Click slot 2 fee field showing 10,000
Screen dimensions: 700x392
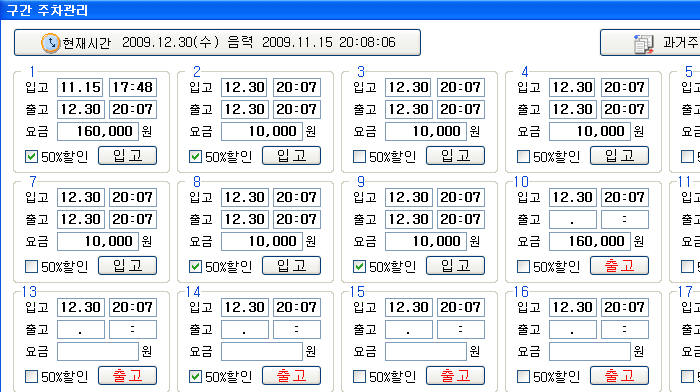[262, 131]
